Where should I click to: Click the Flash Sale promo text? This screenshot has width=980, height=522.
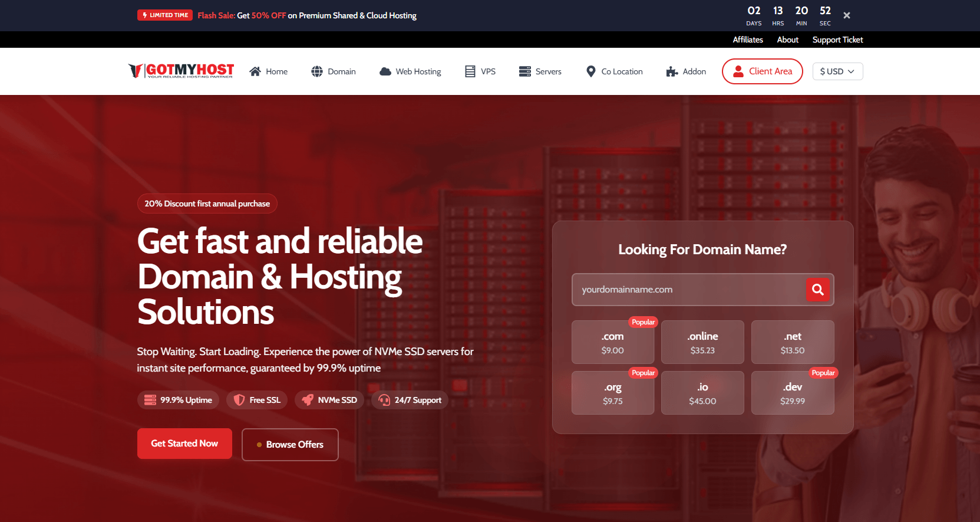[307, 15]
